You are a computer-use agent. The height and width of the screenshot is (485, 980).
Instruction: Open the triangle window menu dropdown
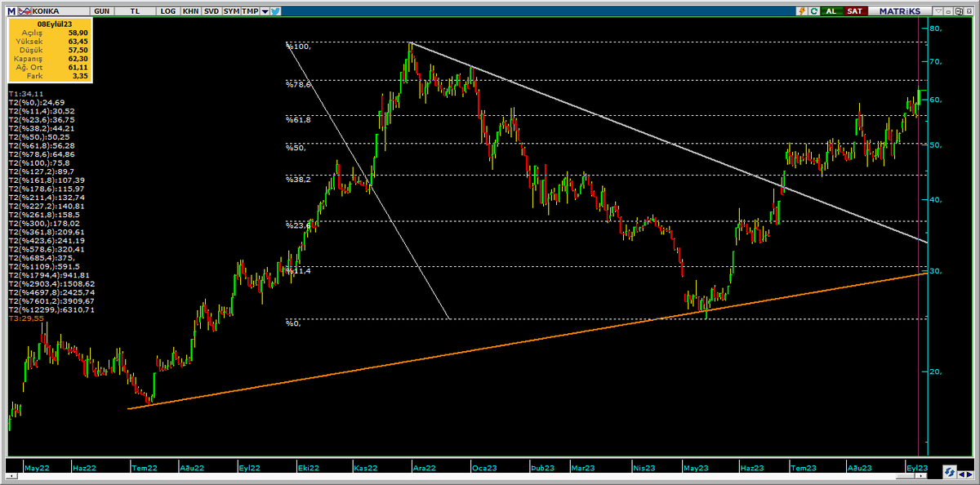point(938,11)
